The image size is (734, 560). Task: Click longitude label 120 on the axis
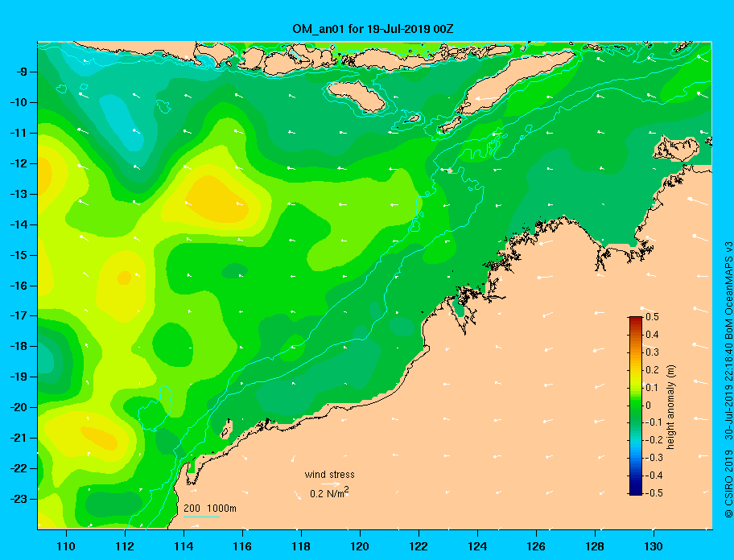360,546
